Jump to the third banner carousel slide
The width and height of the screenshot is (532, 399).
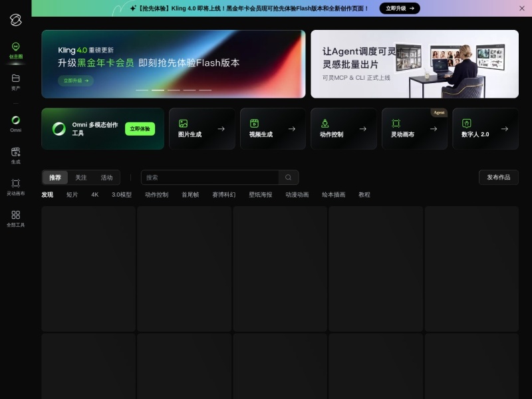click(174, 90)
